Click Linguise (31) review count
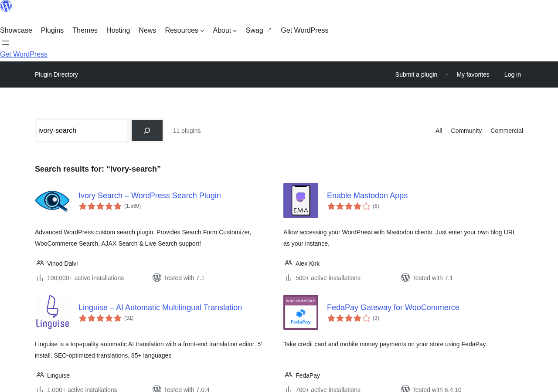The height and width of the screenshot is (392, 558). [x=129, y=318]
